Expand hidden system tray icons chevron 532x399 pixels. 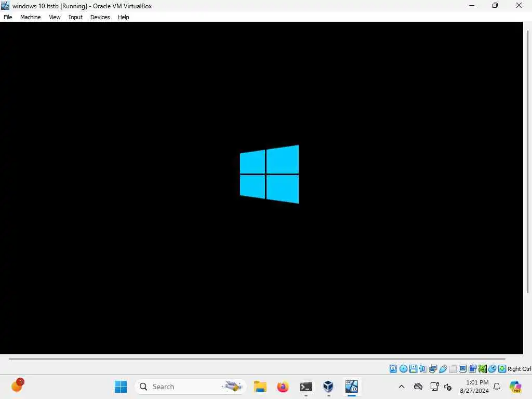coord(402,387)
